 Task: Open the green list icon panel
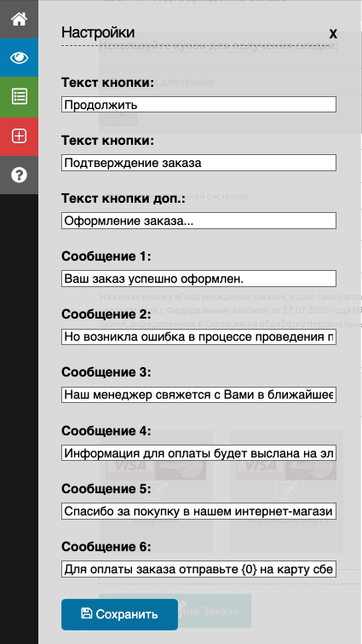pos(19,97)
